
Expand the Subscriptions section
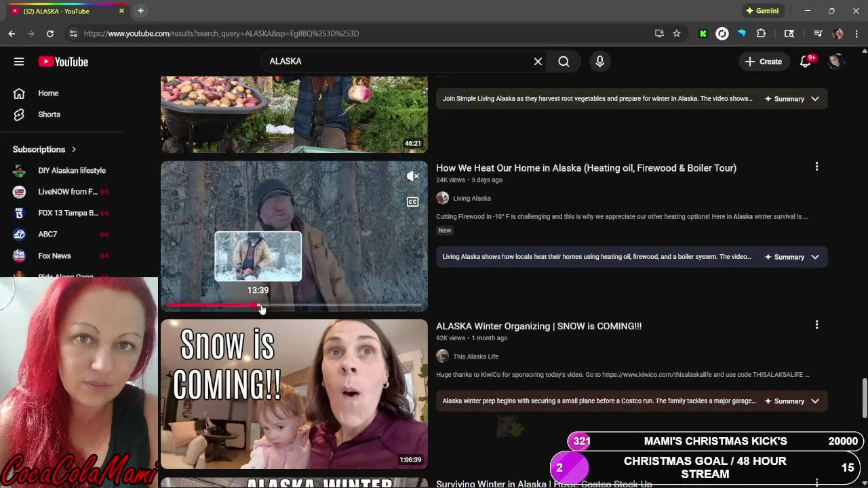[x=45, y=149]
